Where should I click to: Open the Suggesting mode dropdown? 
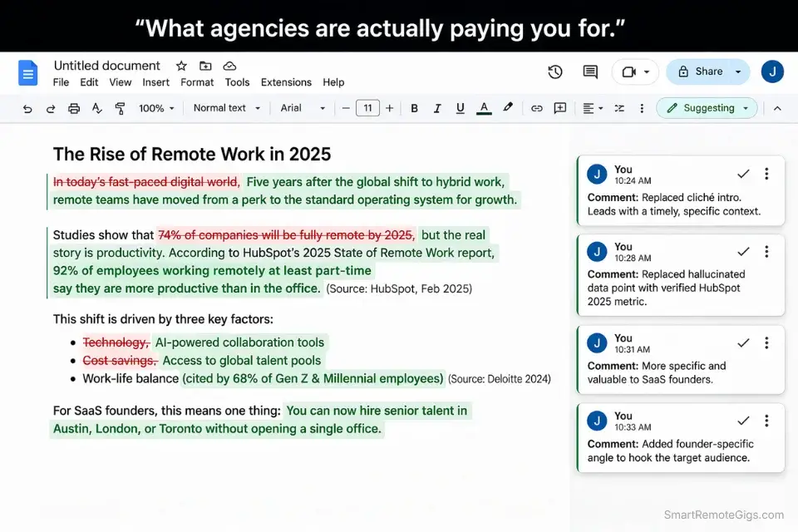tap(707, 108)
